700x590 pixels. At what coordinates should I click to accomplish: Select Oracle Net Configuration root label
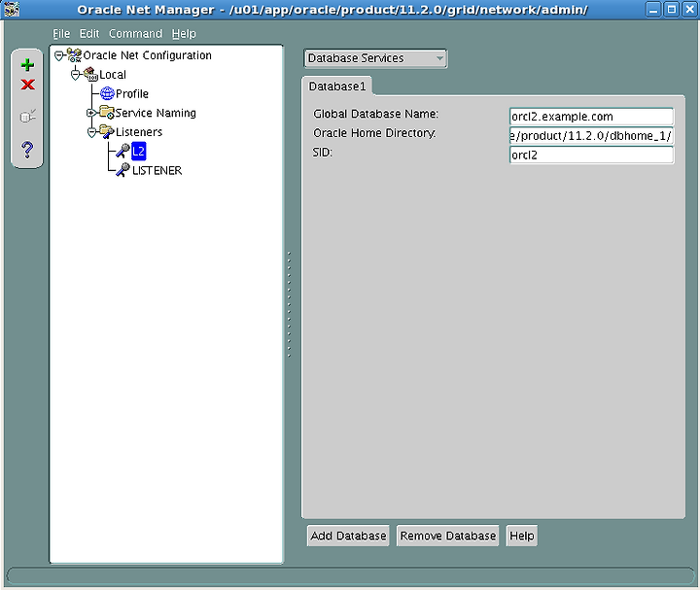[148, 55]
